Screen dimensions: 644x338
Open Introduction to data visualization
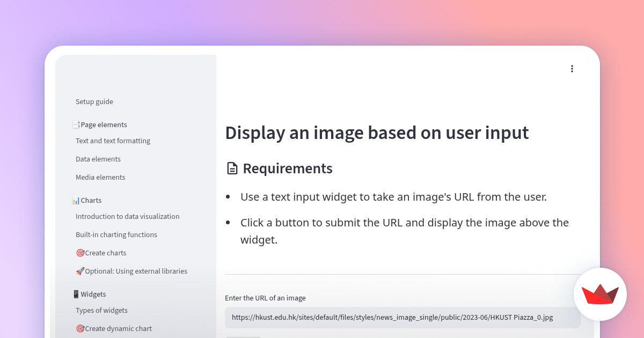pyautogui.click(x=128, y=217)
